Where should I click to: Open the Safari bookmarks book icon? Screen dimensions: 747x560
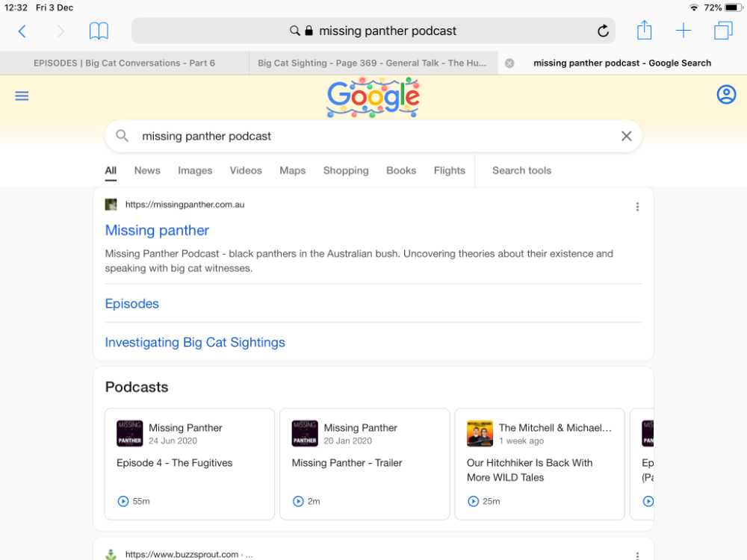[x=99, y=31]
